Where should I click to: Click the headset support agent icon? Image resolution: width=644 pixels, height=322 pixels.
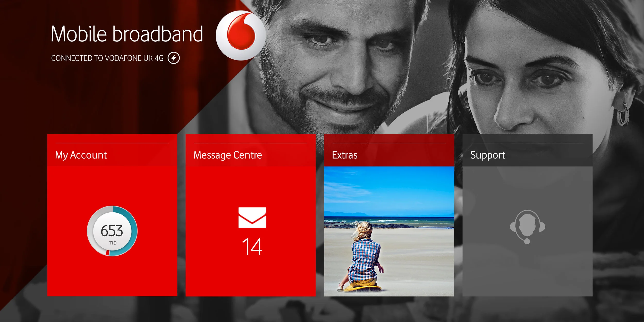point(527,227)
